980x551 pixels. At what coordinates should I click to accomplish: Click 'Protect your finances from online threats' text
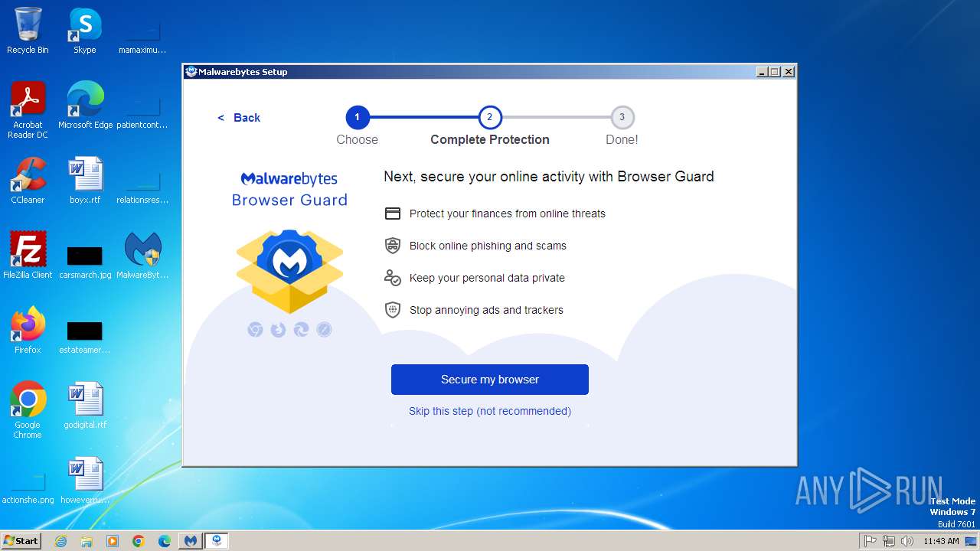tap(508, 214)
